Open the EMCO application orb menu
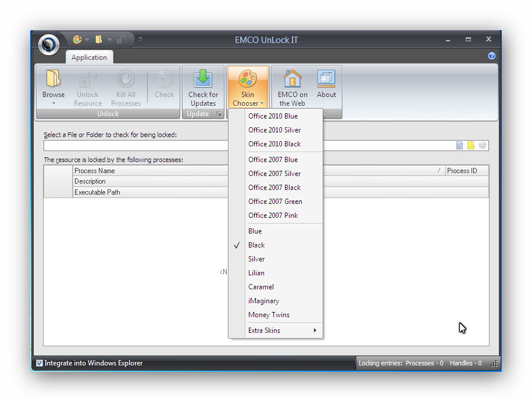Image resolution: width=532 pixels, height=402 pixels. click(x=49, y=44)
